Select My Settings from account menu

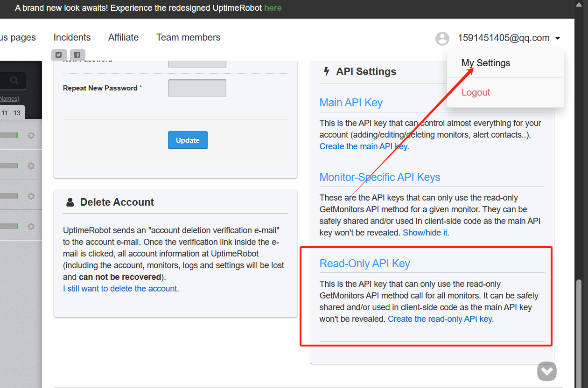[485, 63]
